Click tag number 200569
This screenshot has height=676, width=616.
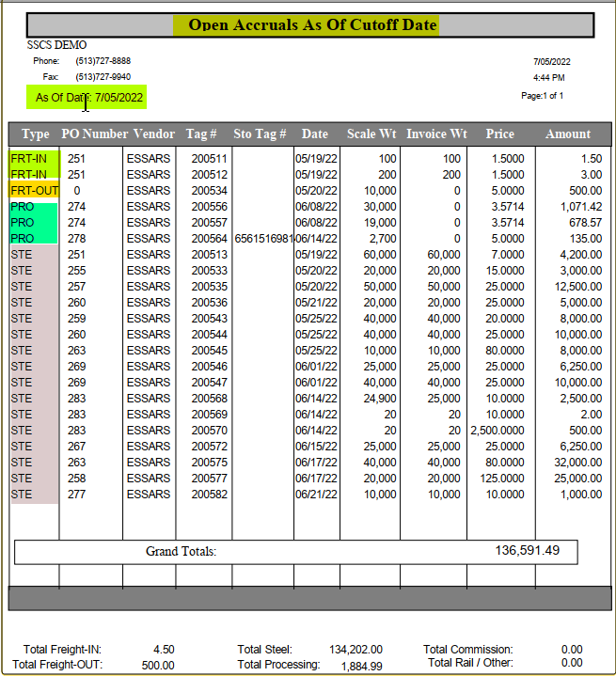[209, 414]
